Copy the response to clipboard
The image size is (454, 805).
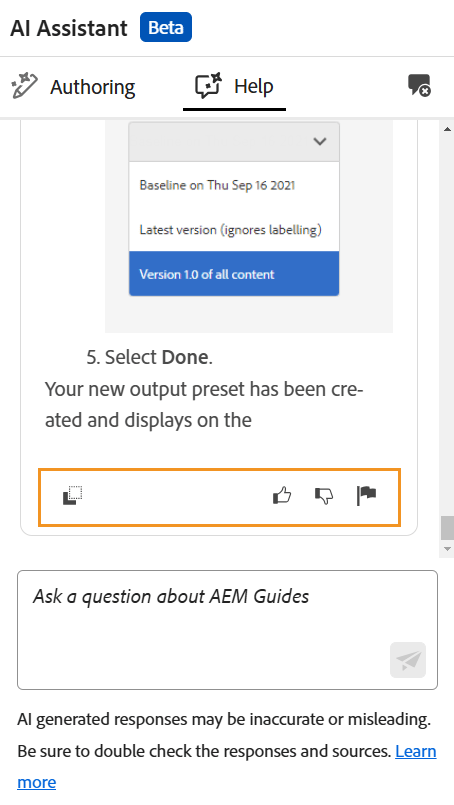[72, 496]
